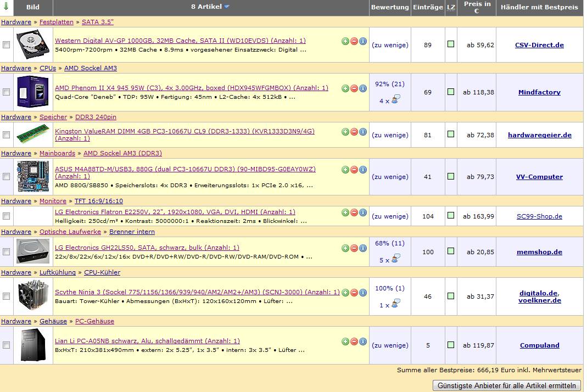Click minus icon for Scythe Ninja 3
This screenshot has width=587, height=392.
coord(354,293)
